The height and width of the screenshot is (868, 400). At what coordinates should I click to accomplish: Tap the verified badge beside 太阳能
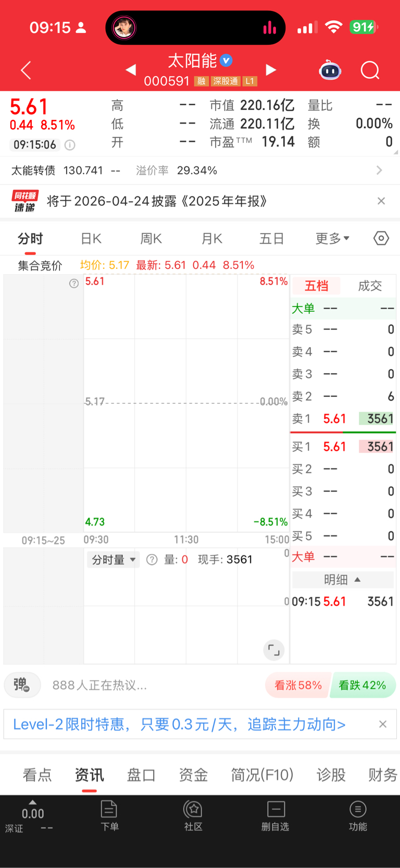(x=226, y=60)
